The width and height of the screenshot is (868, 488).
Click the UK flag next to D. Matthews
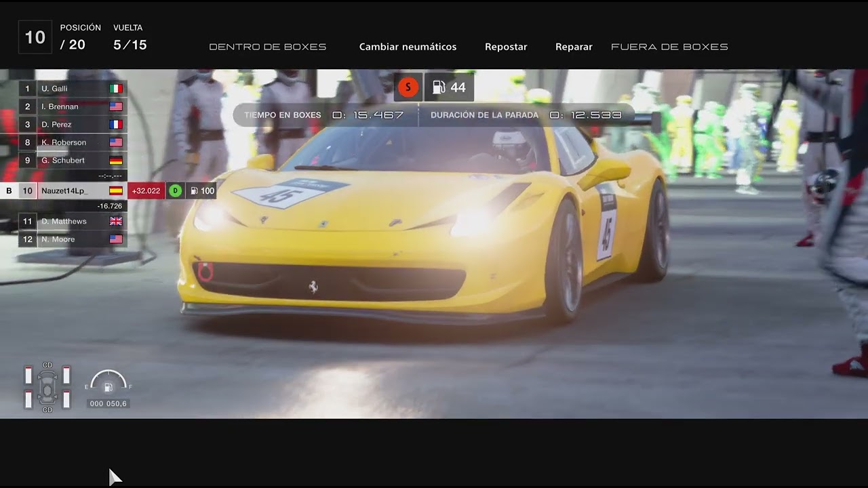(116, 222)
